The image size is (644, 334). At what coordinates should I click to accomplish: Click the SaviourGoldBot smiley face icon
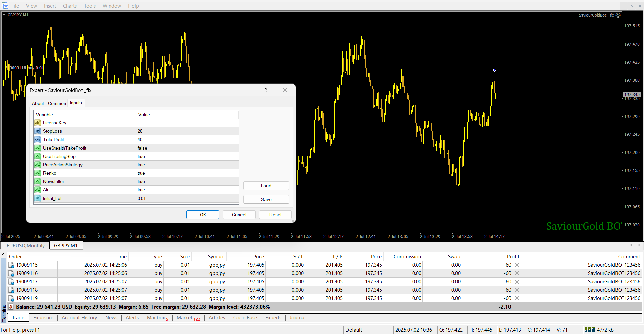(618, 15)
